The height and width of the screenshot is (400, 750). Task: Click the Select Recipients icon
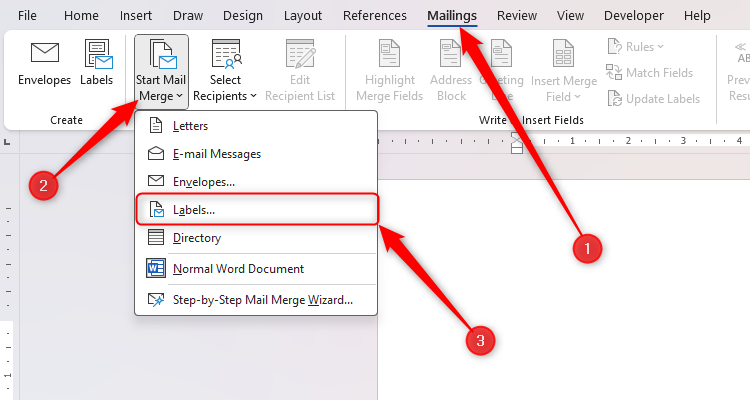pyautogui.click(x=226, y=54)
